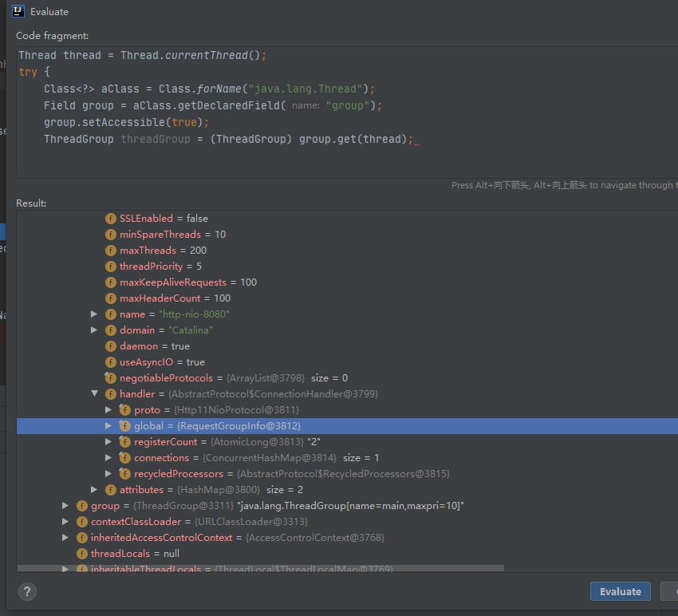Select the useAsyncIO = true row

click(x=347, y=362)
